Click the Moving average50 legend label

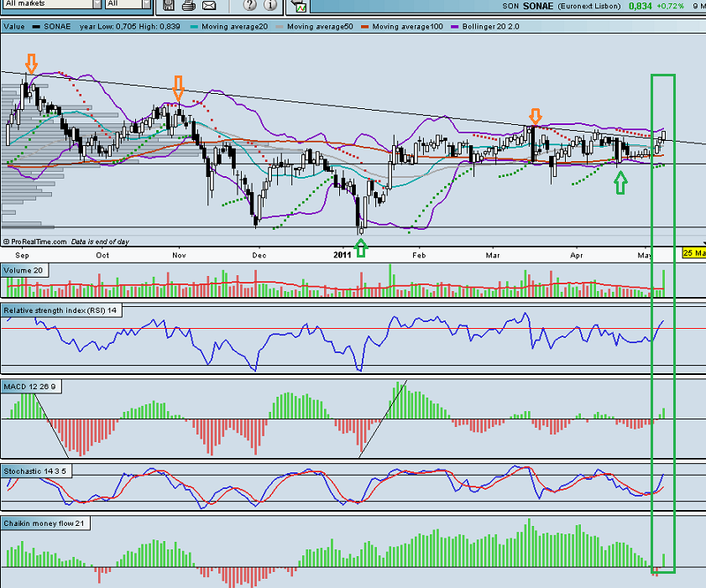[x=320, y=27]
